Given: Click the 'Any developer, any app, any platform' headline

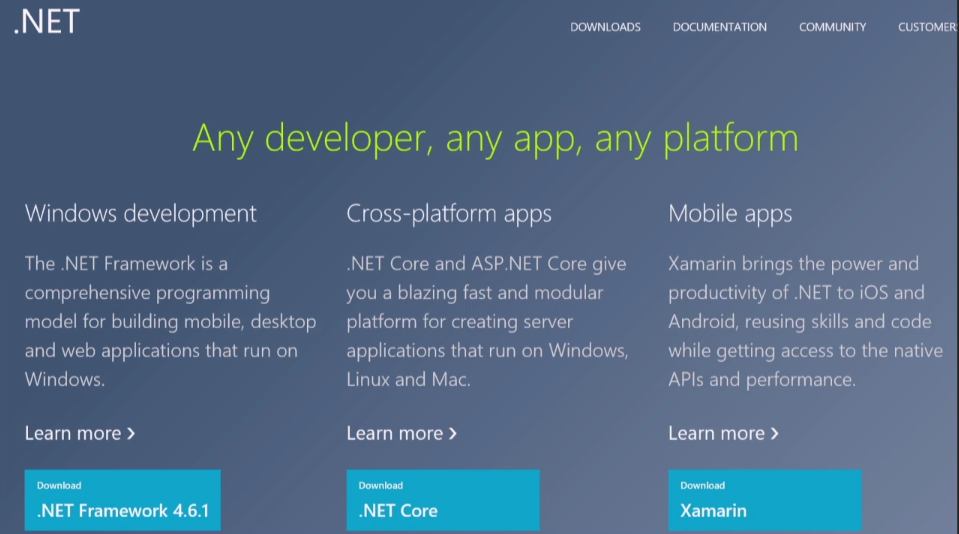Looking at the screenshot, I should click(x=495, y=138).
